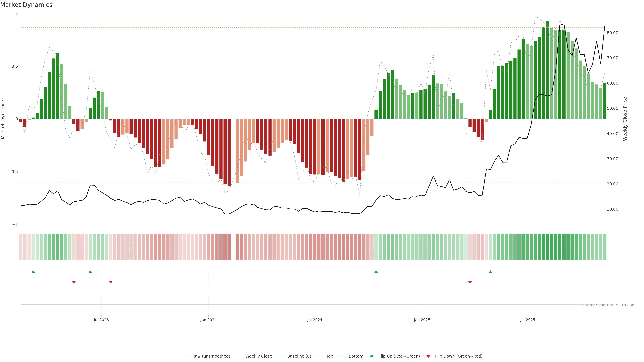Click the Jul 2025 x-axis label

tap(527, 320)
